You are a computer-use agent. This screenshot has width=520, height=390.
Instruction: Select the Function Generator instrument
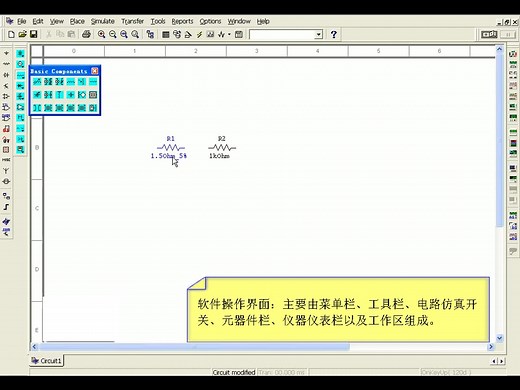point(513,64)
